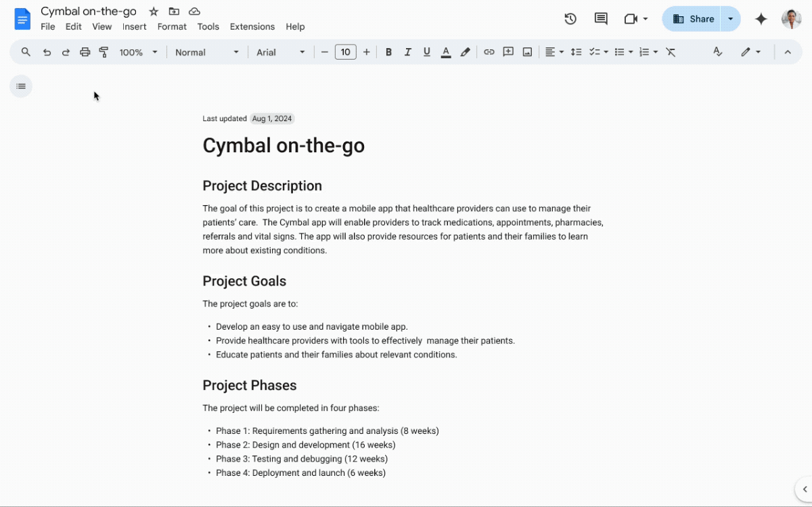This screenshot has width=812, height=507.
Task: Open the Extensions menu
Action: click(252, 26)
